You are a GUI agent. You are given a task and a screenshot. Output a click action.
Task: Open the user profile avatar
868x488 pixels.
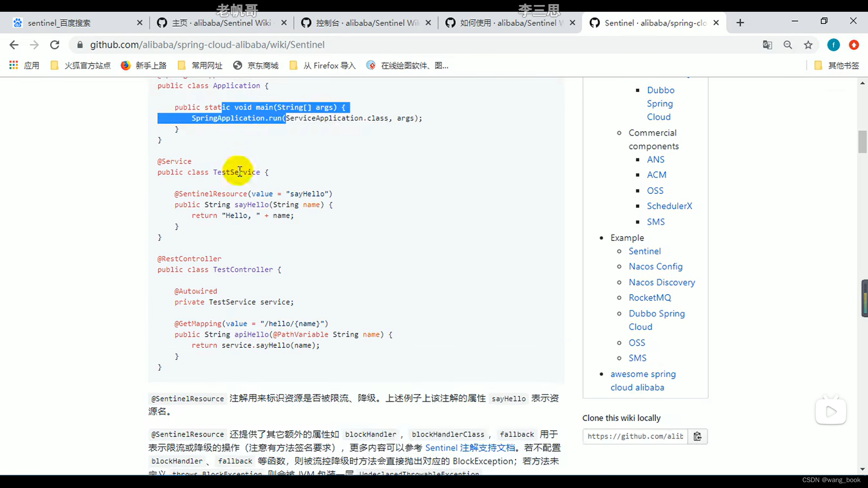pyautogui.click(x=834, y=45)
